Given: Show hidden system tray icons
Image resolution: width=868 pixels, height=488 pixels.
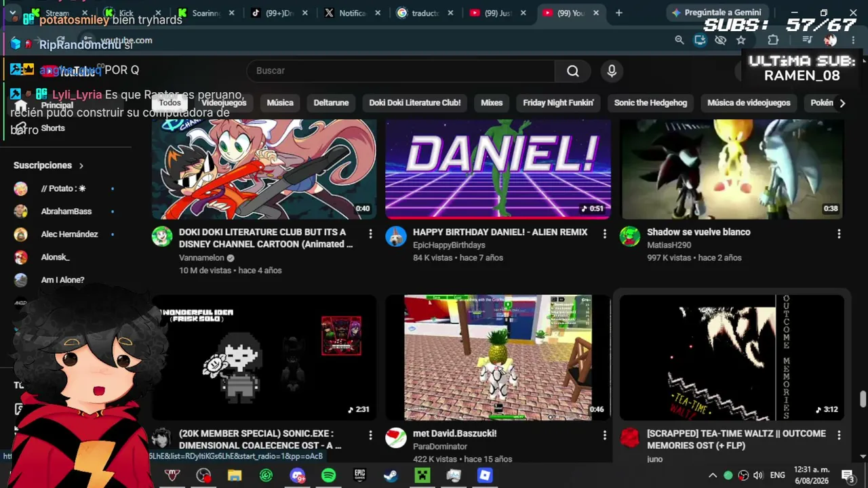Looking at the screenshot, I should [x=713, y=475].
